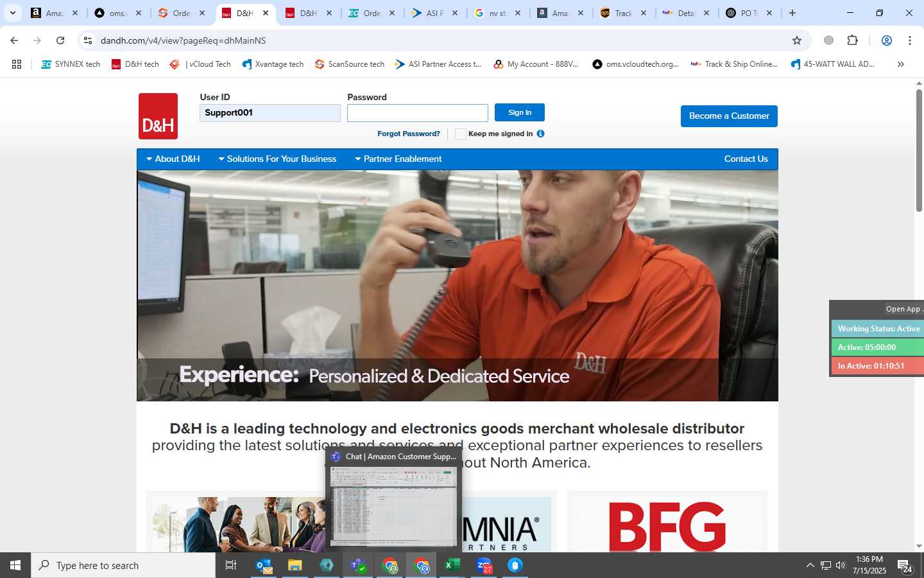Screen dimensions: 924x578
Task: View site information icon in address bar
Action: click(x=88, y=40)
